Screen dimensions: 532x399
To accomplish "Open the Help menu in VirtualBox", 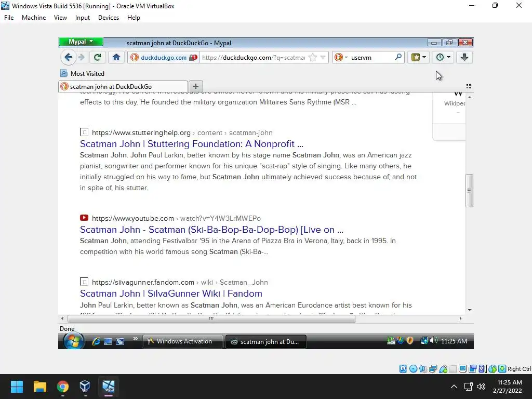I will pos(134,18).
